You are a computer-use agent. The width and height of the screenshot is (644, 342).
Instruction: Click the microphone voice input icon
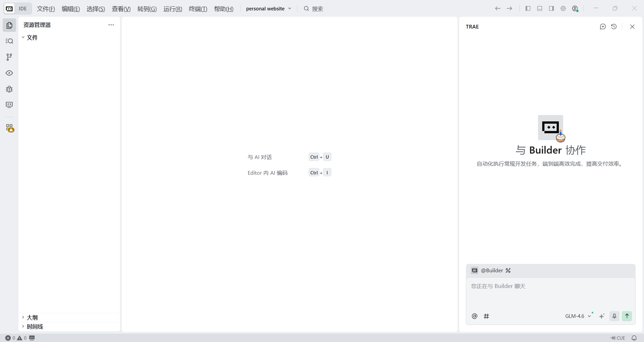614,316
